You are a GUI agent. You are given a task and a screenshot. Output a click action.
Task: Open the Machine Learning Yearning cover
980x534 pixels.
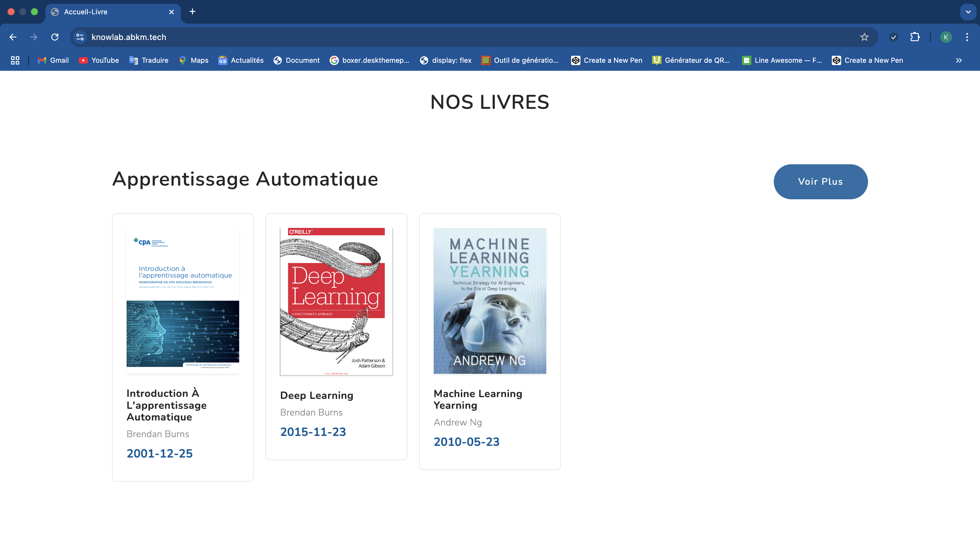(x=490, y=301)
